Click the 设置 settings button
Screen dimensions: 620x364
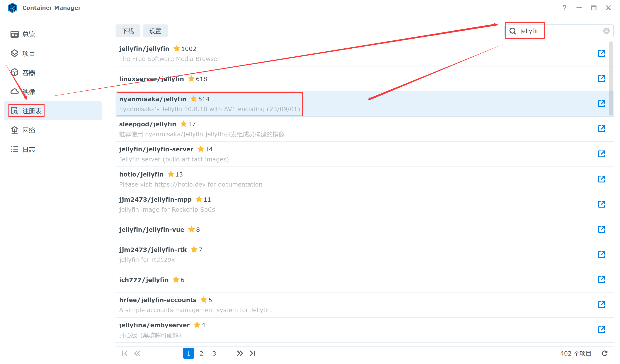pyautogui.click(x=155, y=31)
